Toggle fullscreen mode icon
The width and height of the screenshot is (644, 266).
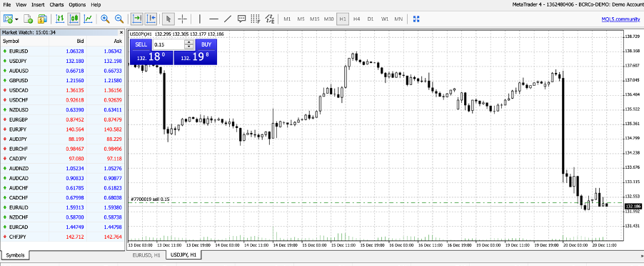tap(416, 19)
